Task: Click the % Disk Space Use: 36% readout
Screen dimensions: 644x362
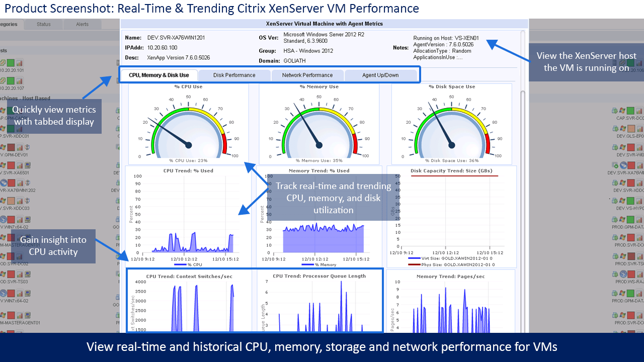Action: tap(452, 161)
